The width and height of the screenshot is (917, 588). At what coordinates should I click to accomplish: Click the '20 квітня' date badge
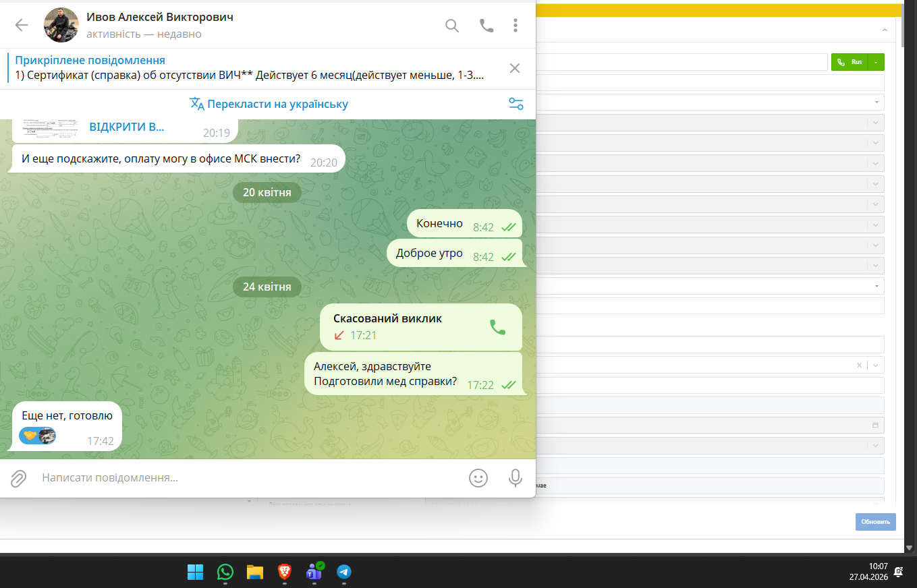(x=267, y=192)
